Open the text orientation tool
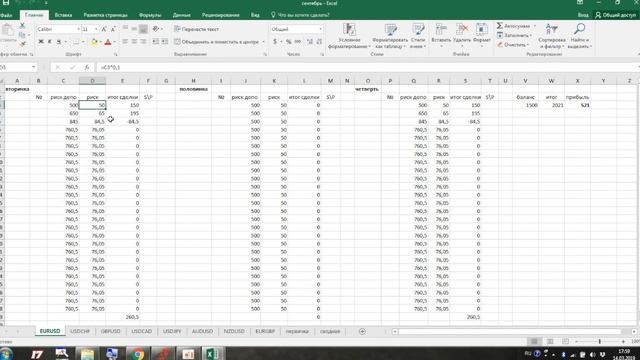The height and width of the screenshot is (360, 640). tap(156, 29)
